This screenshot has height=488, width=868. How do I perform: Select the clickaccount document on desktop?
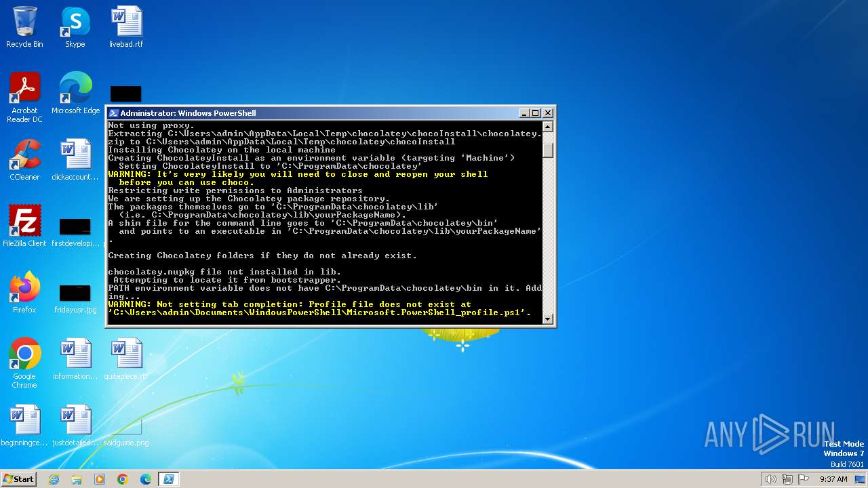tap(75, 160)
